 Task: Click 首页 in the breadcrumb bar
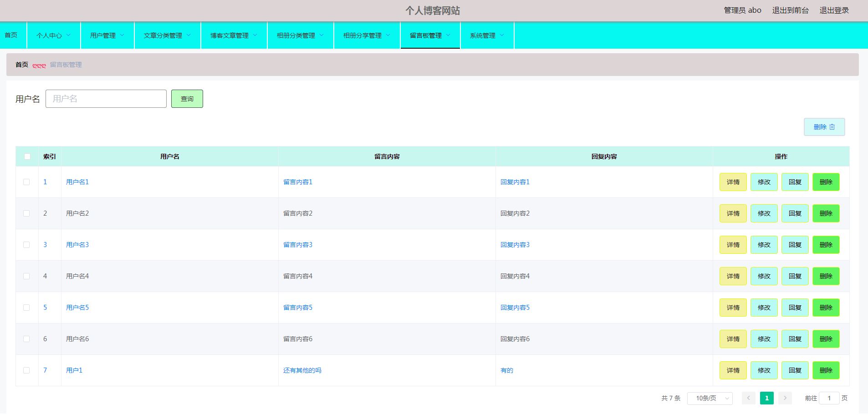click(22, 65)
